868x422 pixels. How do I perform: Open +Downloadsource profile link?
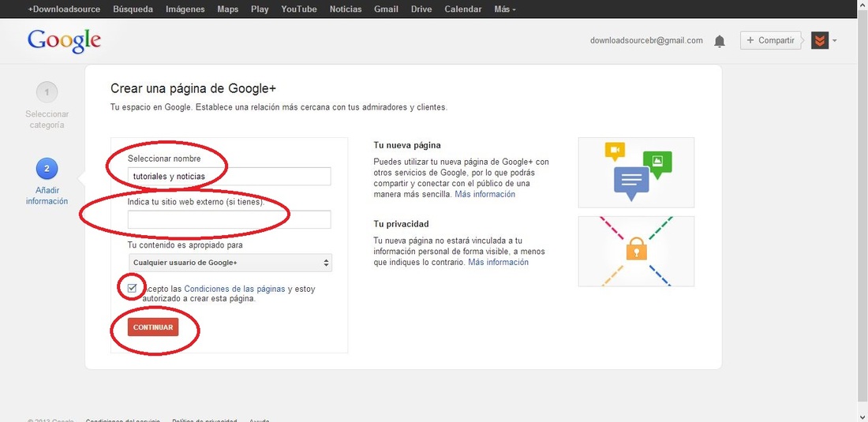click(x=64, y=9)
